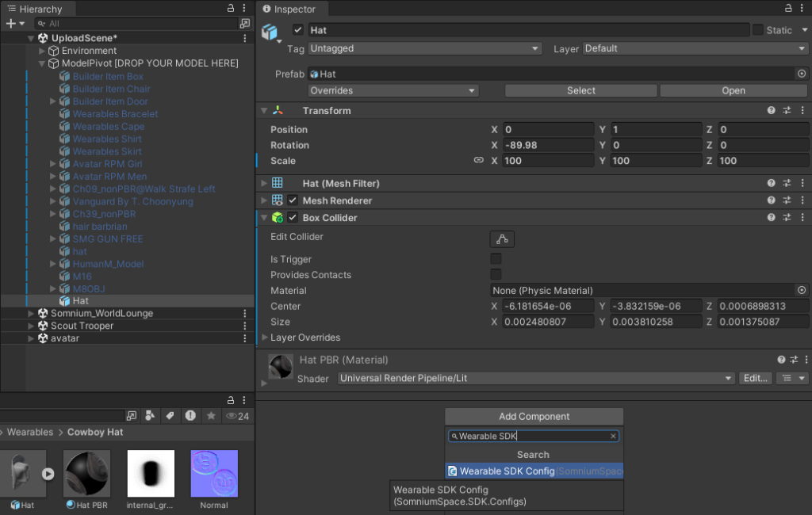Screen dimensions: 812x515
Task: Open the Shader dropdown for Hat PBR
Action: pos(536,379)
